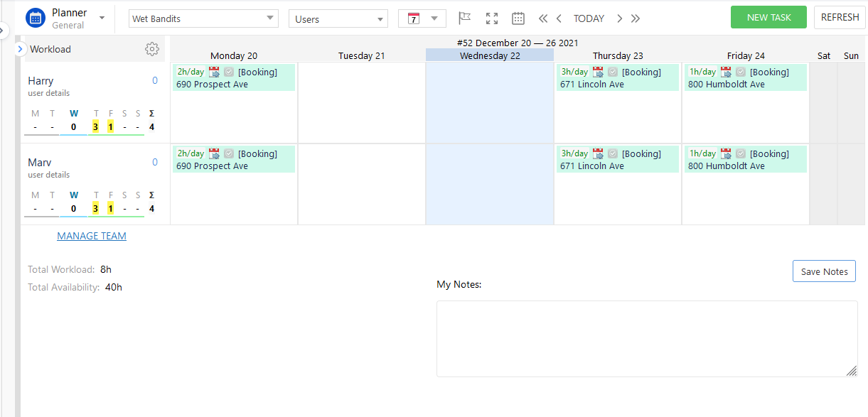Click the MANAGE TEAM link
Image resolution: width=868 pixels, height=417 pixels.
(92, 236)
